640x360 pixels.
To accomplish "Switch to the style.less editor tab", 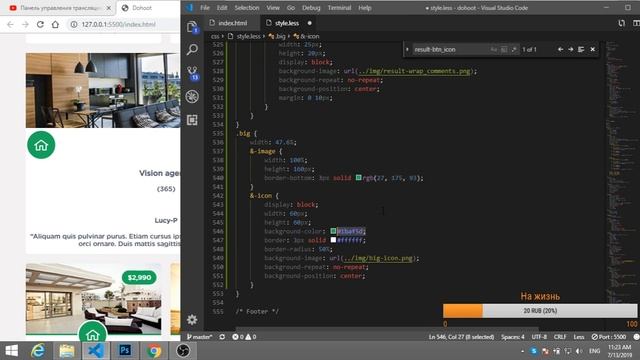I will pyautogui.click(x=287, y=23).
